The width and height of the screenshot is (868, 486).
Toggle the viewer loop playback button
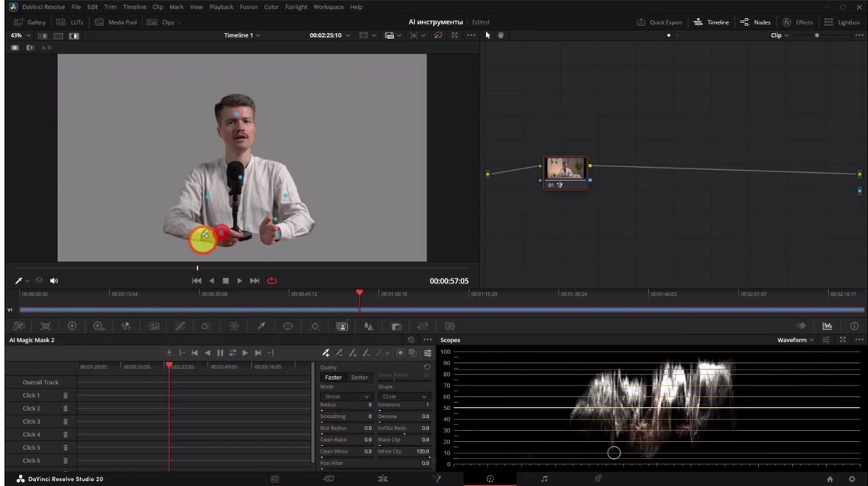272,281
